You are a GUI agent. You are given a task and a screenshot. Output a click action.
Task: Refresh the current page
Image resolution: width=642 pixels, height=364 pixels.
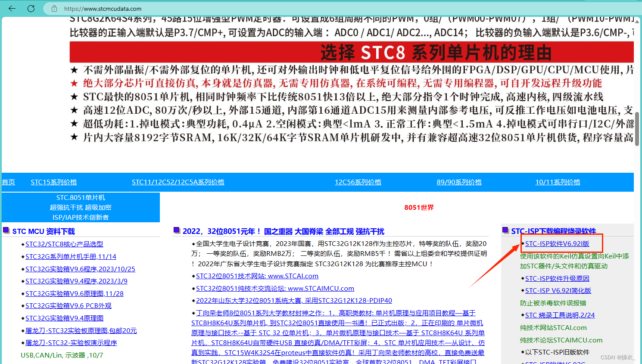tap(30, 8)
